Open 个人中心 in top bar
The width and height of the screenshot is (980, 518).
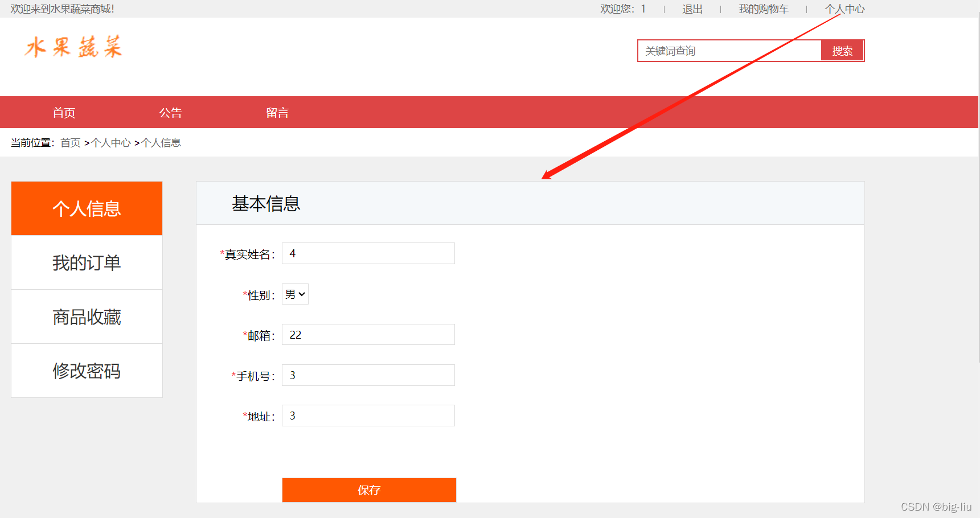pos(845,9)
